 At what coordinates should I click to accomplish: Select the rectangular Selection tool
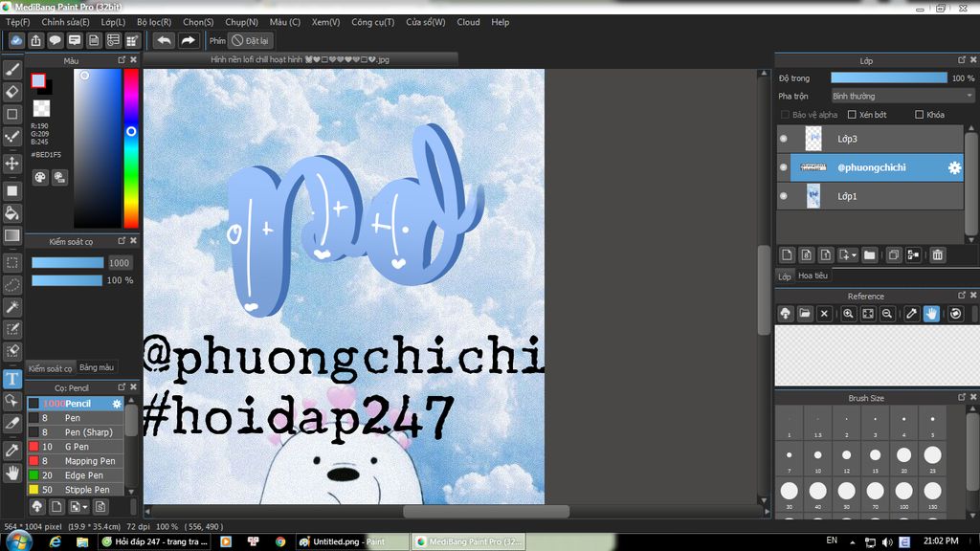pyautogui.click(x=11, y=262)
